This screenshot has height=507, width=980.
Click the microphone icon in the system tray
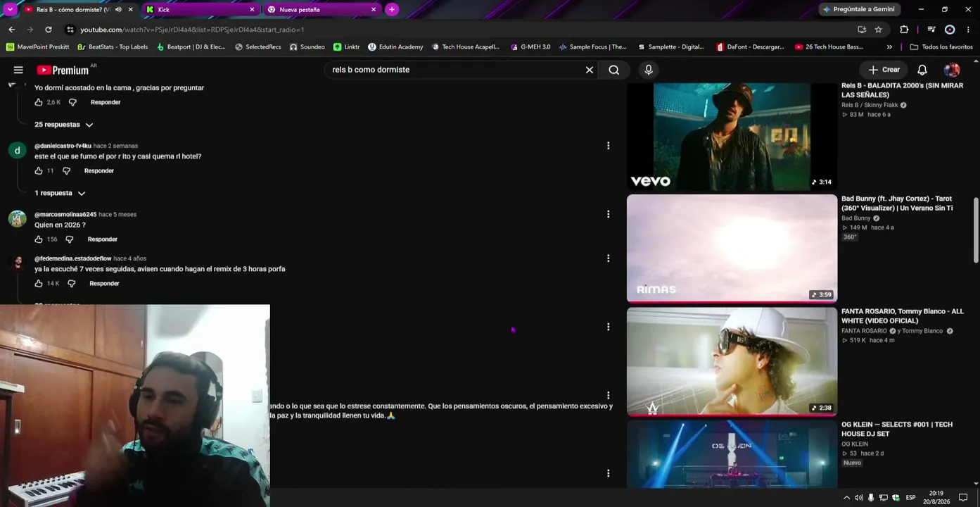(x=871, y=498)
